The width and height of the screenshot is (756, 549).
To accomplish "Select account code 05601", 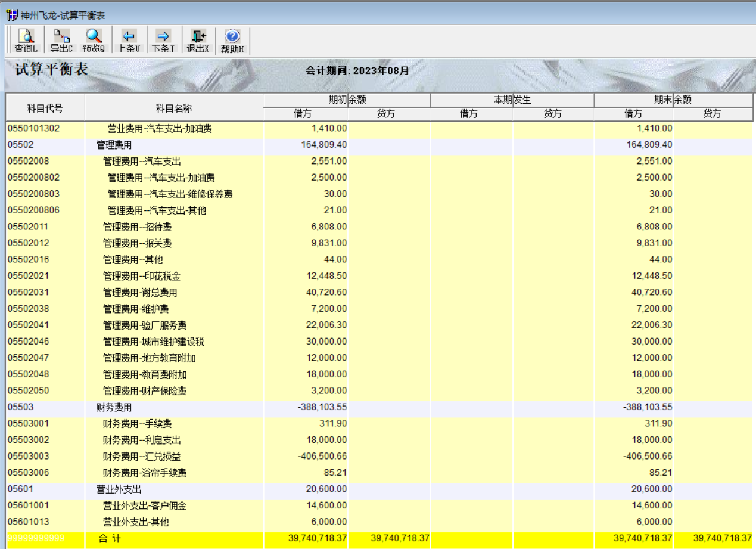I will coord(20,489).
